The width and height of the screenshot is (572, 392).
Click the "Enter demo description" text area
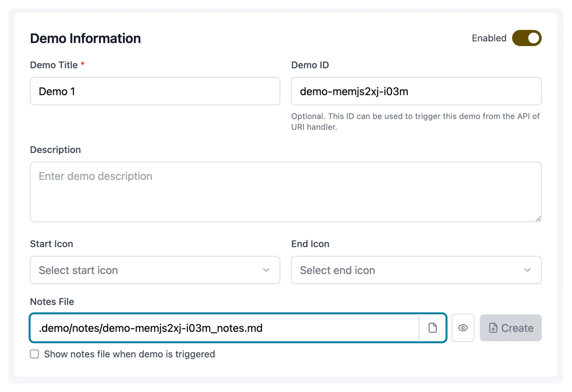tap(285, 192)
